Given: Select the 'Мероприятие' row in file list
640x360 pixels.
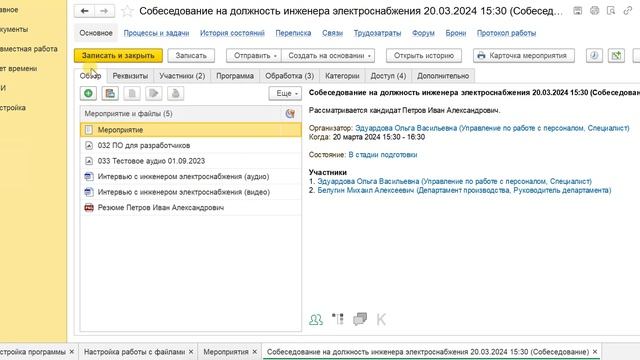Looking at the screenshot, I should [x=191, y=130].
